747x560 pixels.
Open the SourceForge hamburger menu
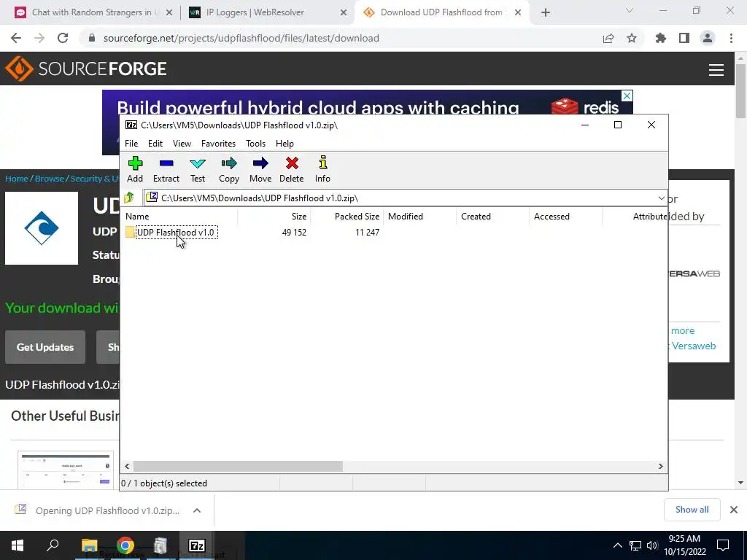(x=716, y=70)
